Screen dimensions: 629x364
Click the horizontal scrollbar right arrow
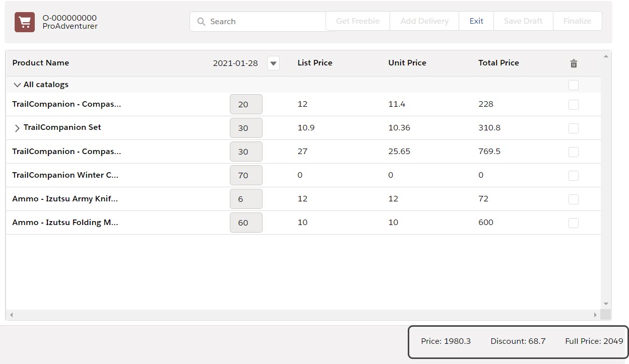tap(595, 315)
